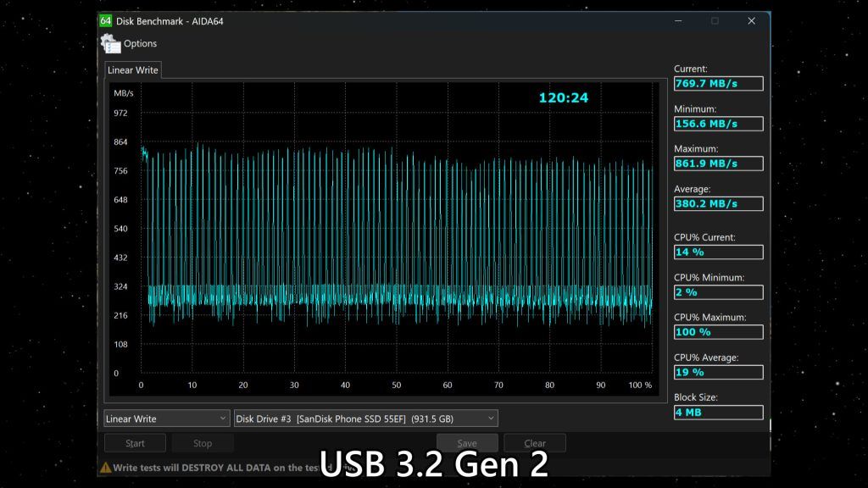868x488 pixels.
Task: Click the 100 % mark on the horizontal axis
Action: (640, 385)
